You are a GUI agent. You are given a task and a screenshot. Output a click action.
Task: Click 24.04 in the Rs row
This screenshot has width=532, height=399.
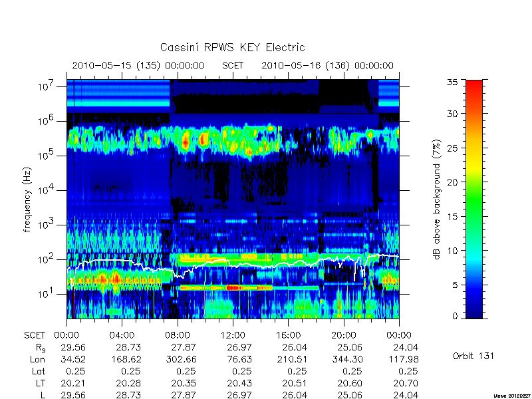406,347
